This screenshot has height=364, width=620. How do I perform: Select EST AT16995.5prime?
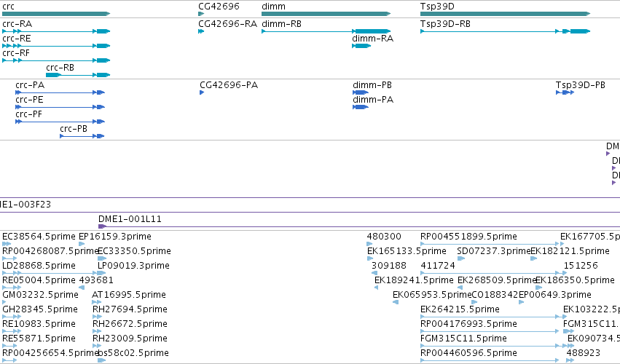(128, 295)
